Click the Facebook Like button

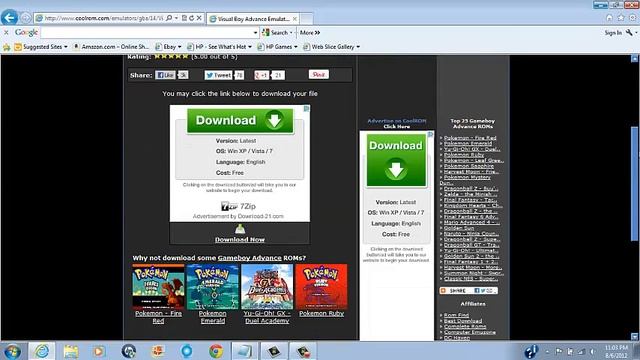165,75
